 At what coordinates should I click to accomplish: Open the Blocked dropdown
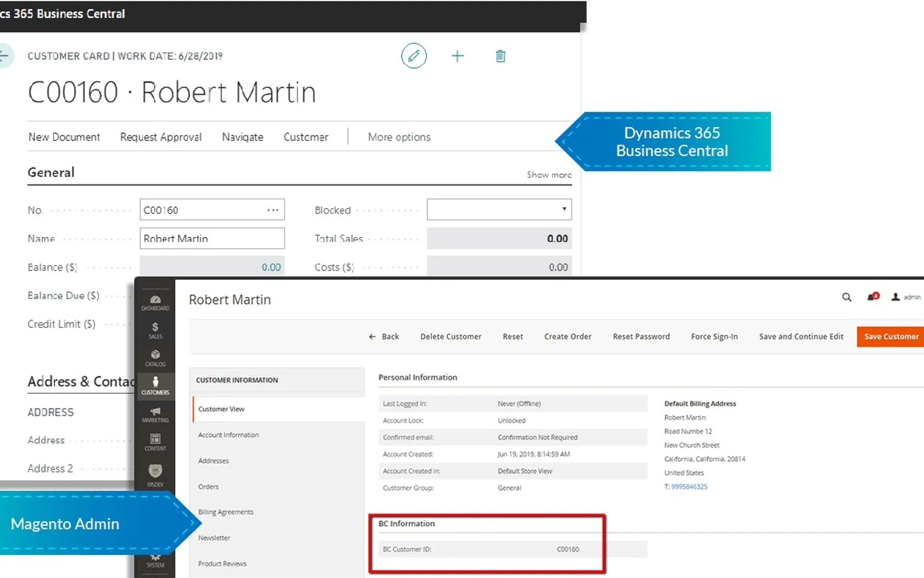499,209
